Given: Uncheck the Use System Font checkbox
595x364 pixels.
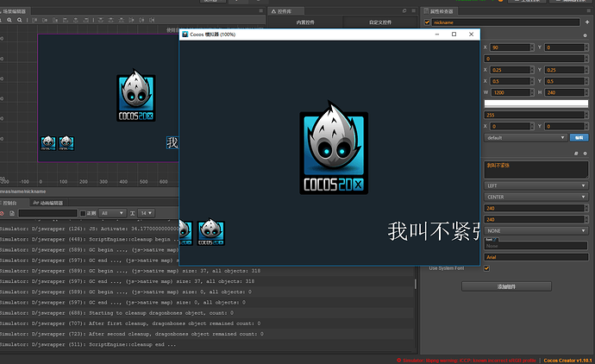Looking at the screenshot, I should pos(486,268).
